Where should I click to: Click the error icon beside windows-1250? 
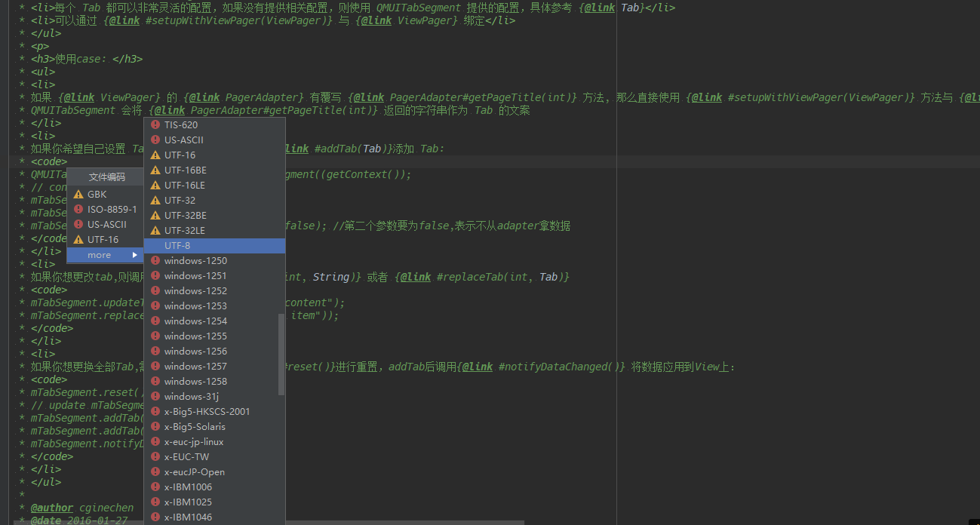pyautogui.click(x=155, y=260)
